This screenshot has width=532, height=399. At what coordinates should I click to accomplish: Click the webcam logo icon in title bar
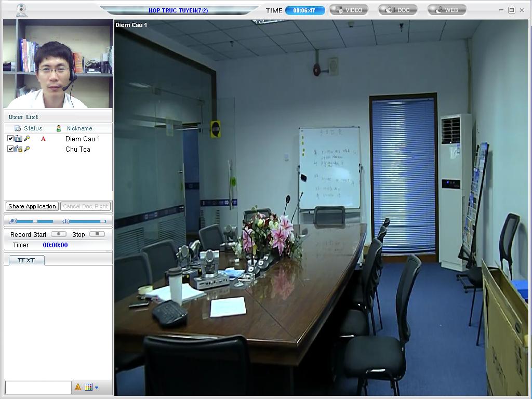[x=21, y=10]
